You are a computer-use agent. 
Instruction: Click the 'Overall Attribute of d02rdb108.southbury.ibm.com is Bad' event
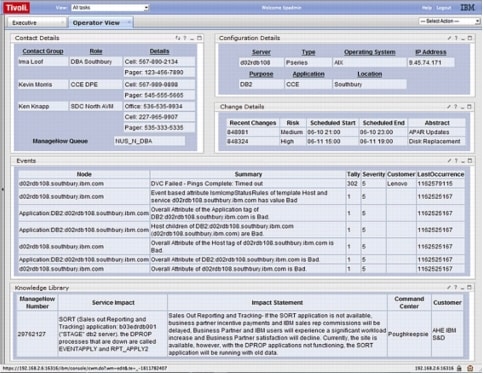pyautogui.click(x=248, y=269)
